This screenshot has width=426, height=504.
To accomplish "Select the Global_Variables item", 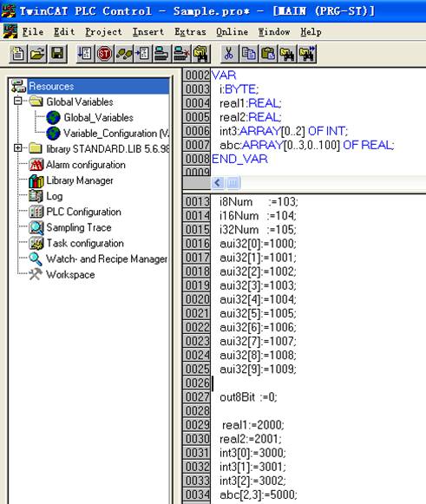I will 98,118.
